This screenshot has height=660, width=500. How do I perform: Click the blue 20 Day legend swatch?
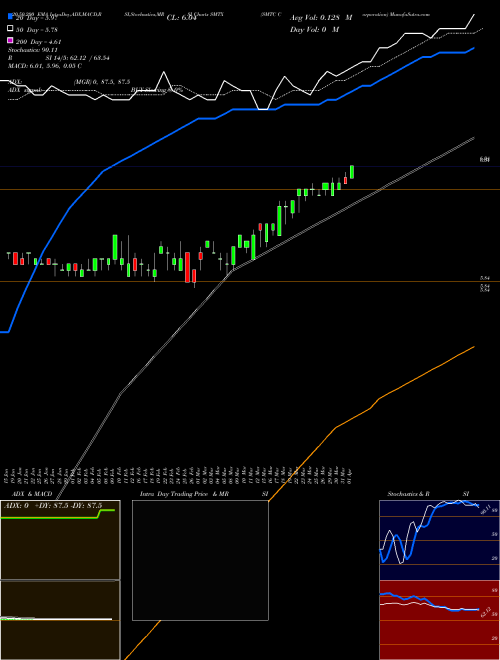click(11, 17)
